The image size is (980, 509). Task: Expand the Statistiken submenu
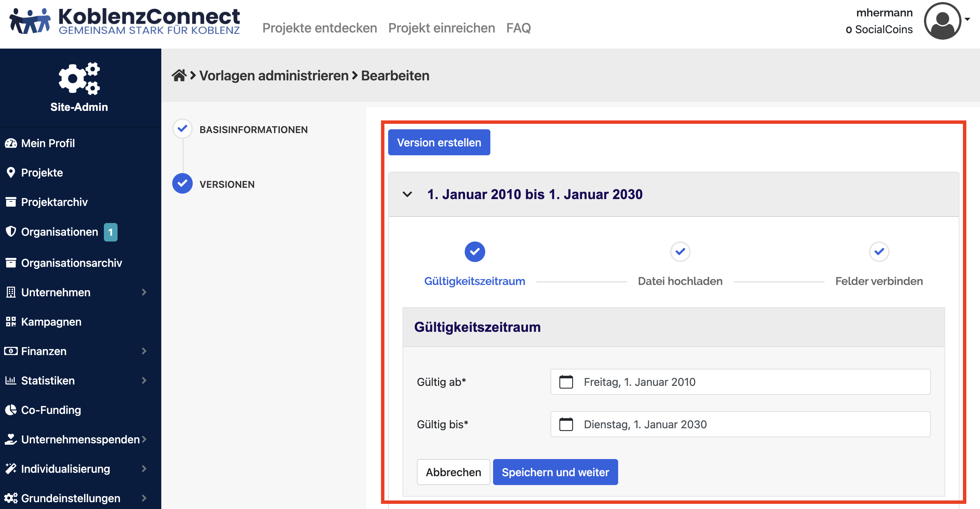click(x=144, y=380)
